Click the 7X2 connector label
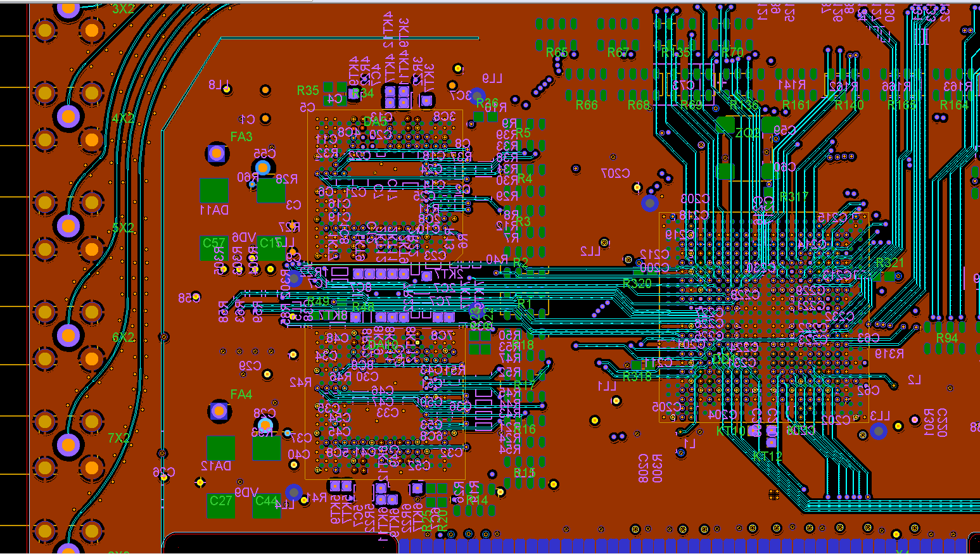Viewport: 980px width, 554px height. click(x=119, y=438)
